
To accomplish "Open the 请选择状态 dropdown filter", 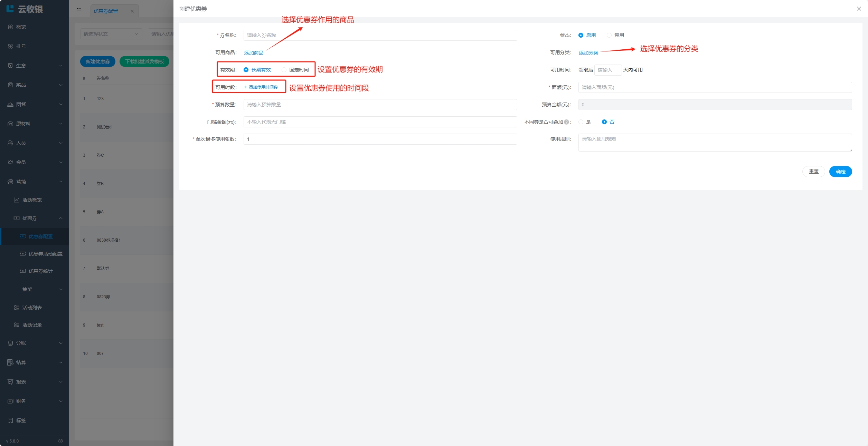I will pyautogui.click(x=111, y=34).
